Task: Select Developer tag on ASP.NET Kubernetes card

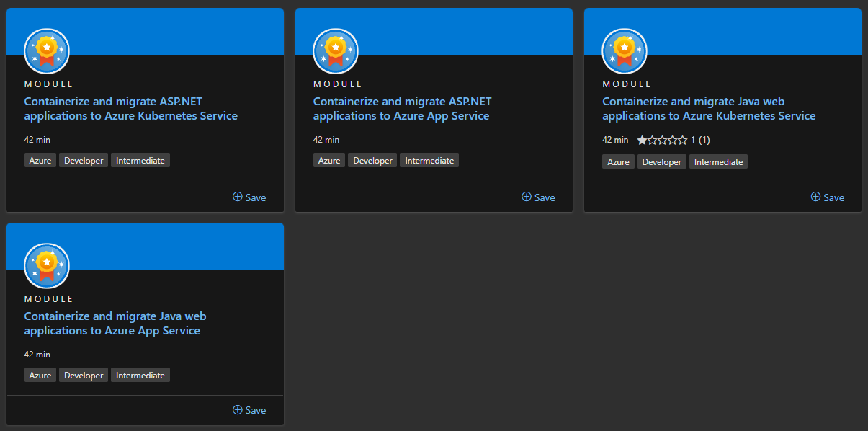Action: 84,161
